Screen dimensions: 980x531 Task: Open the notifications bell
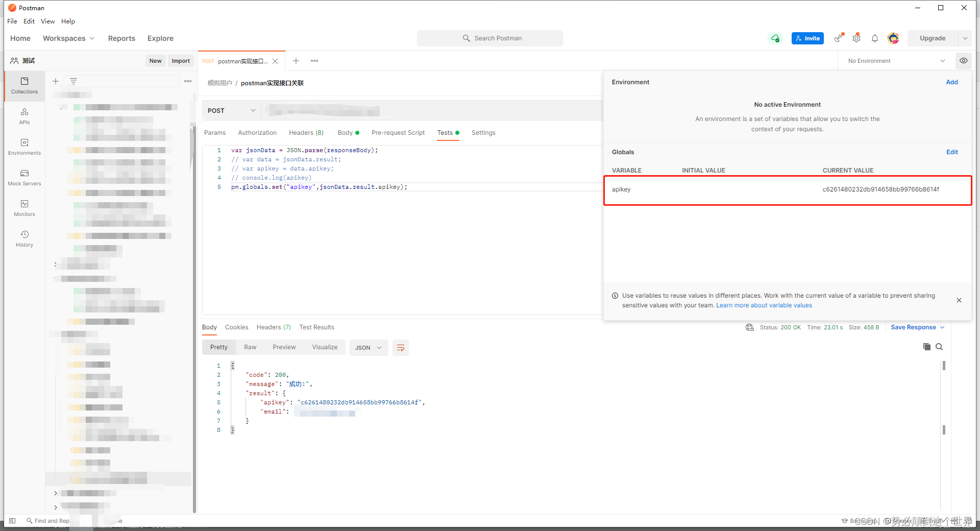click(875, 38)
